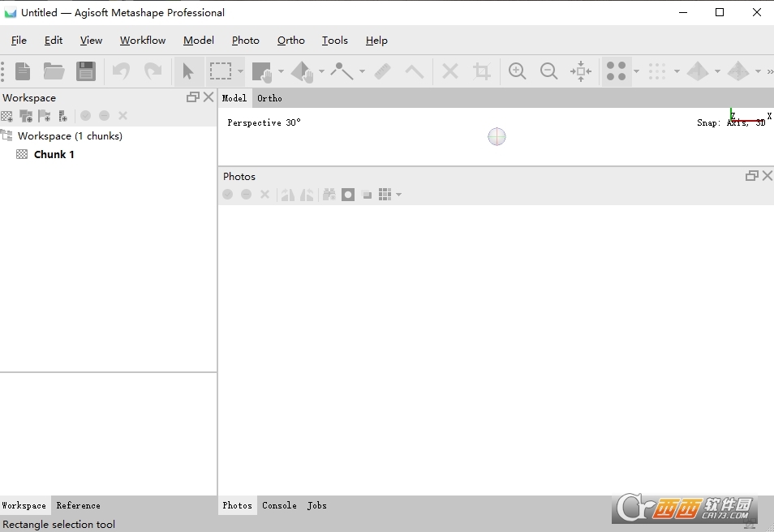Click the Crop Selection icon
The image size is (774, 532).
point(481,71)
